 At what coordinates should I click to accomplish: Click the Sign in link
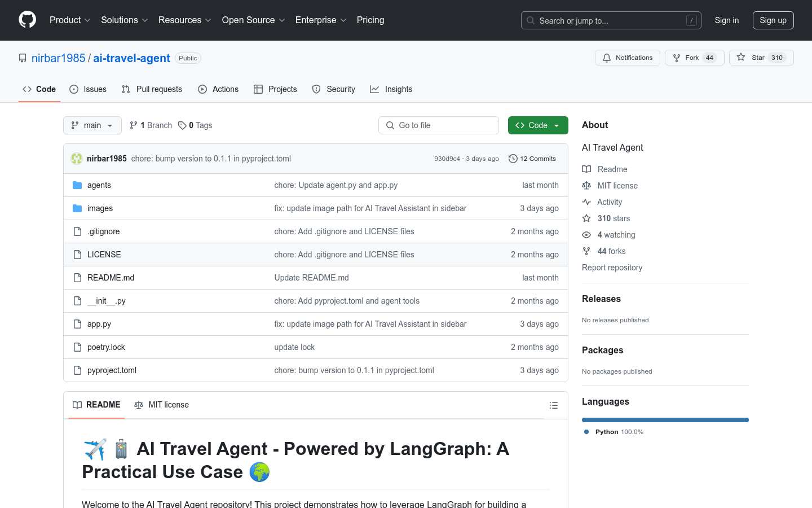click(727, 20)
